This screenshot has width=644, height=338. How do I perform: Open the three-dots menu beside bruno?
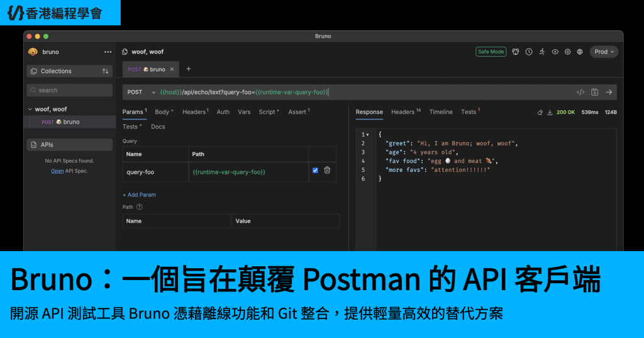pyautogui.click(x=108, y=52)
